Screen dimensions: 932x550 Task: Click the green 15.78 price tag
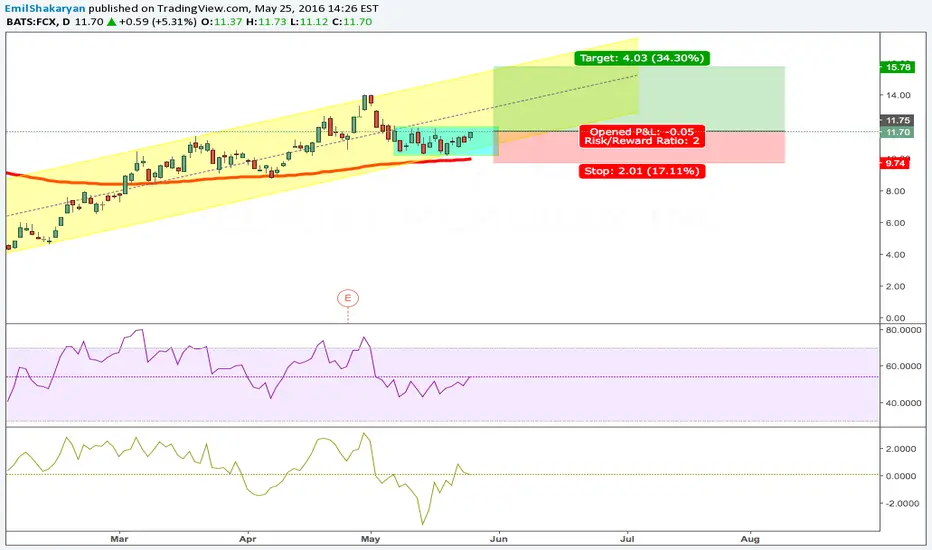click(x=897, y=67)
